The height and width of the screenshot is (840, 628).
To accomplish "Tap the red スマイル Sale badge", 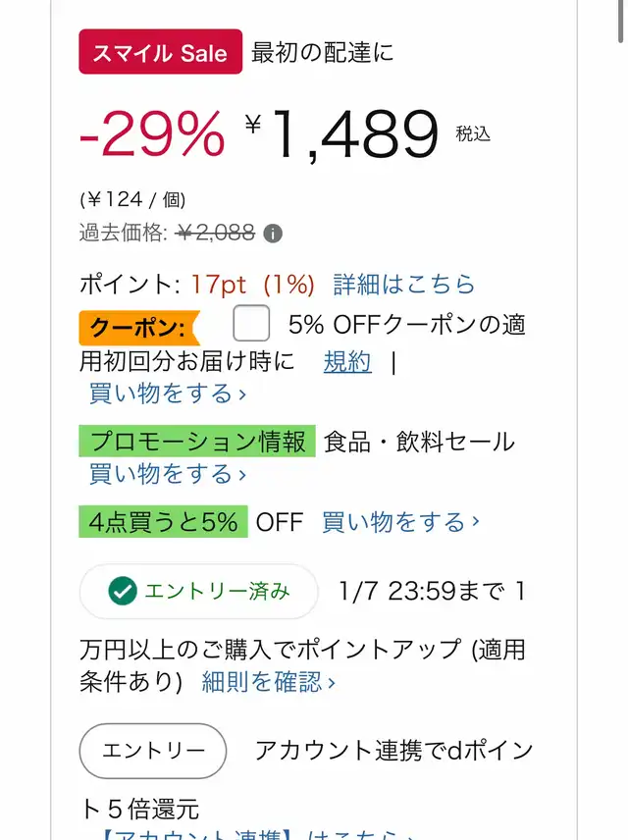I will pyautogui.click(x=160, y=53).
